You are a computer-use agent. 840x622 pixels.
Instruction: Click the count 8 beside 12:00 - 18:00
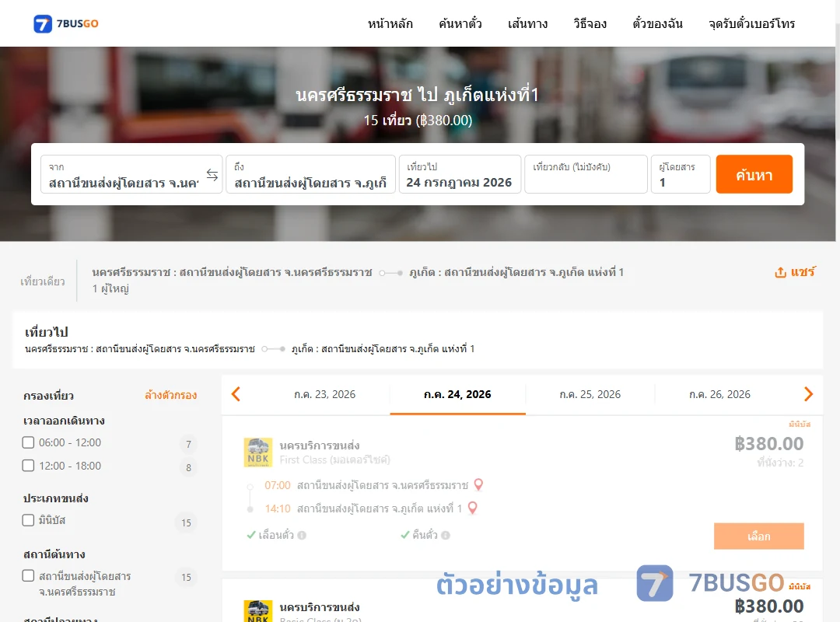pos(188,468)
